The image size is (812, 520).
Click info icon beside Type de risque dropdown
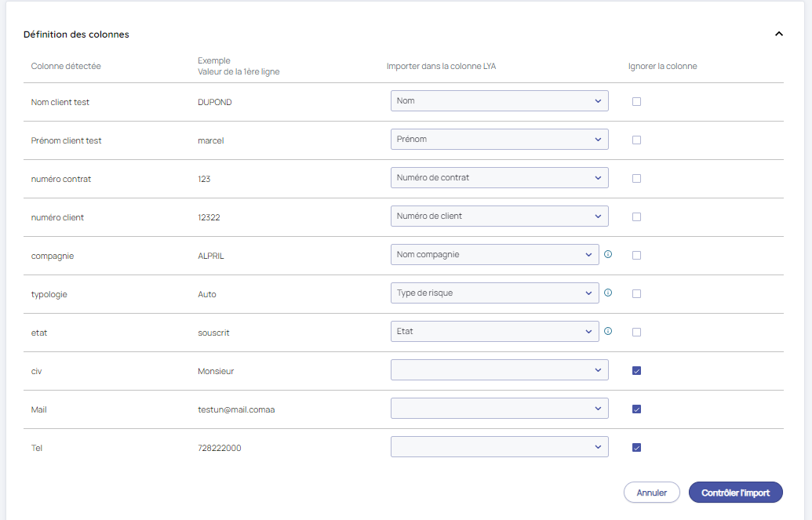click(608, 293)
